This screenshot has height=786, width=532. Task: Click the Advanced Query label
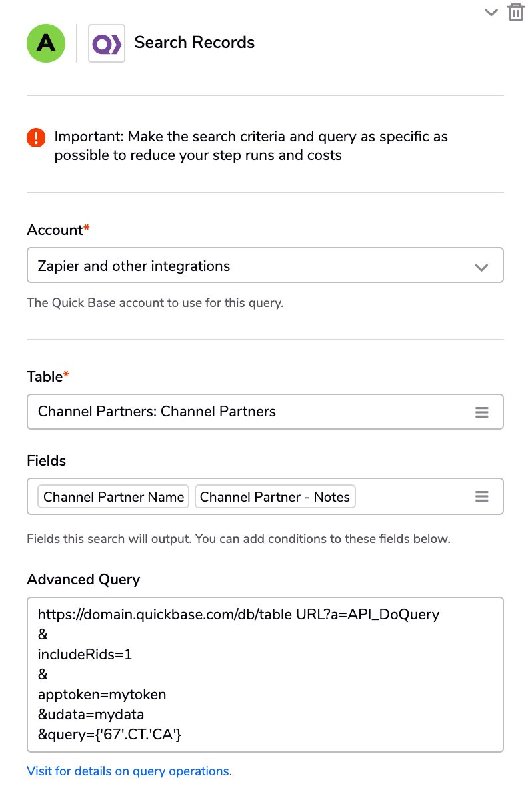click(83, 580)
